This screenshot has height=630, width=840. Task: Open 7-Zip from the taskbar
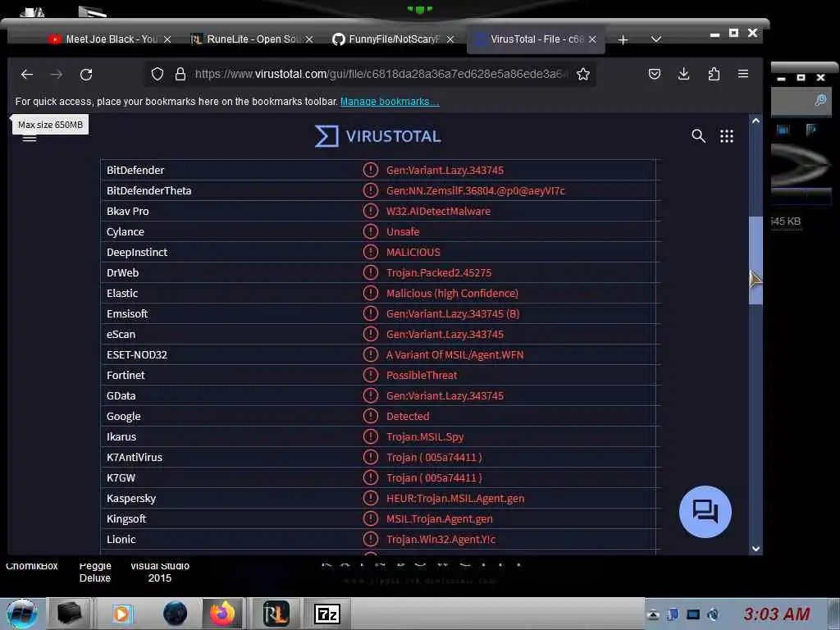click(326, 614)
